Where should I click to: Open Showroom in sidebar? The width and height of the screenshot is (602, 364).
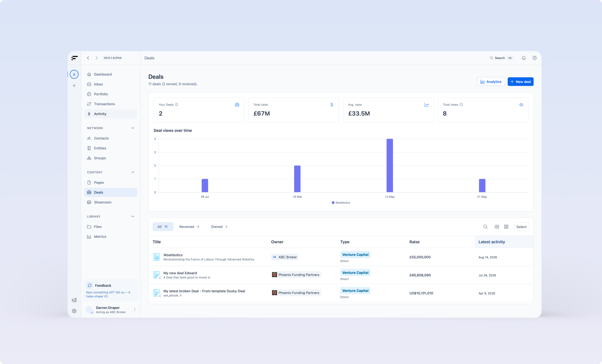click(x=111, y=202)
